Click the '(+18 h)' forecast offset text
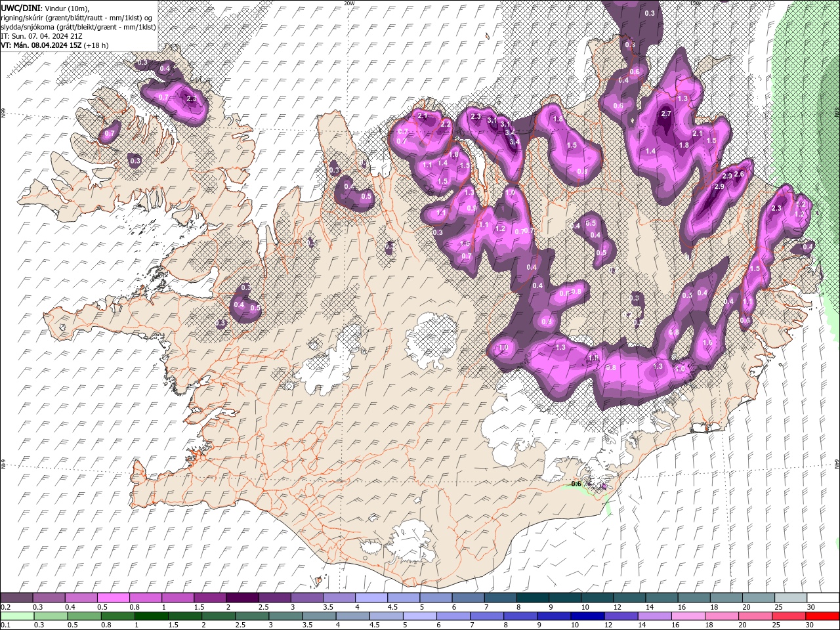This screenshot has height=630, width=840. point(96,45)
